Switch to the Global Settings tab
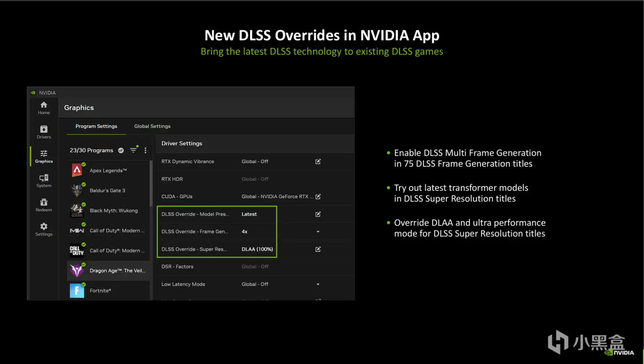 coord(152,126)
